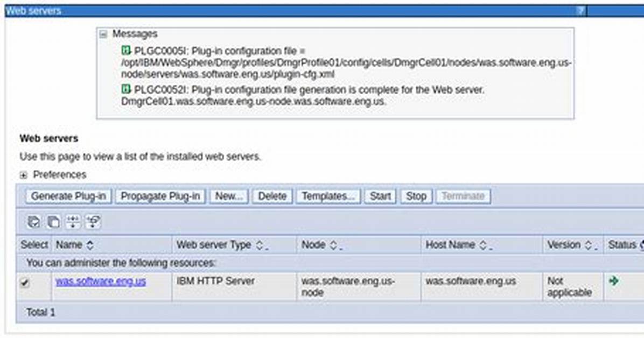Click 'You can administer the following resources' text
The height and width of the screenshot is (338, 644).
pyautogui.click(x=121, y=263)
